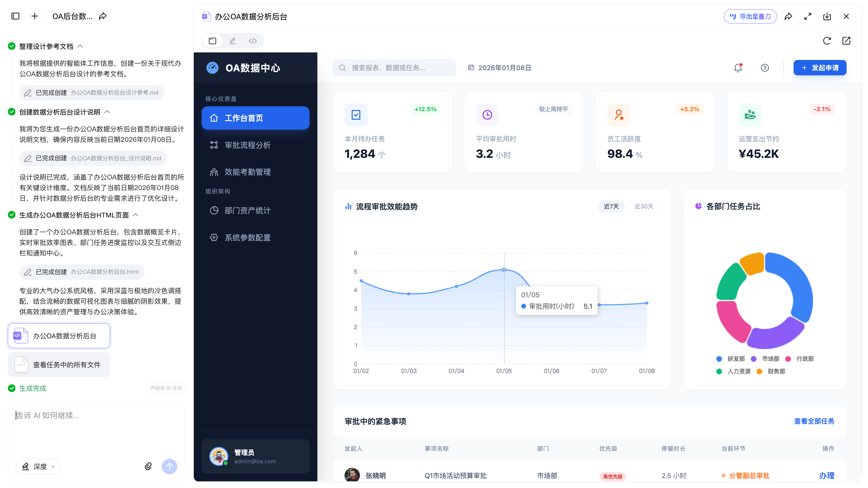Open the 查看全部任务 link

click(x=814, y=421)
